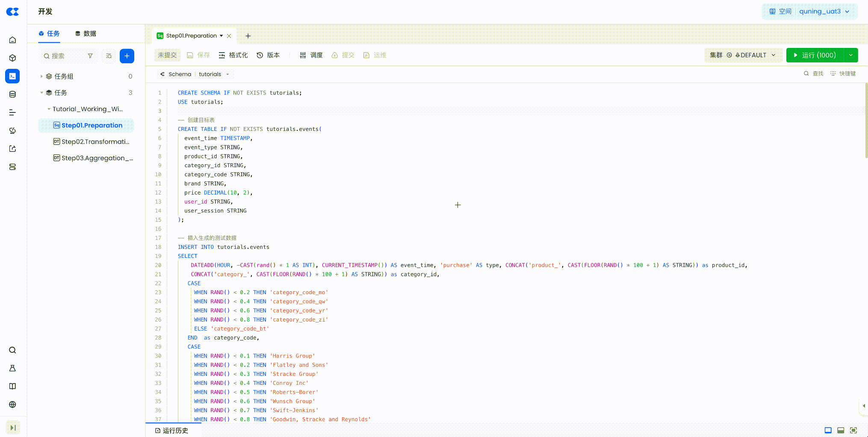Close the Step01.Preparation tab
The image size is (868, 437).
[x=229, y=36]
